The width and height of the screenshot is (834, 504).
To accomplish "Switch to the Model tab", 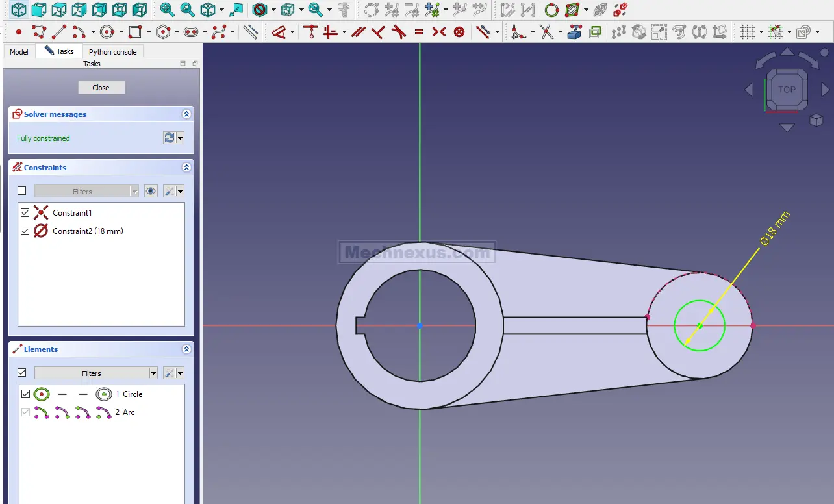I will (x=19, y=51).
